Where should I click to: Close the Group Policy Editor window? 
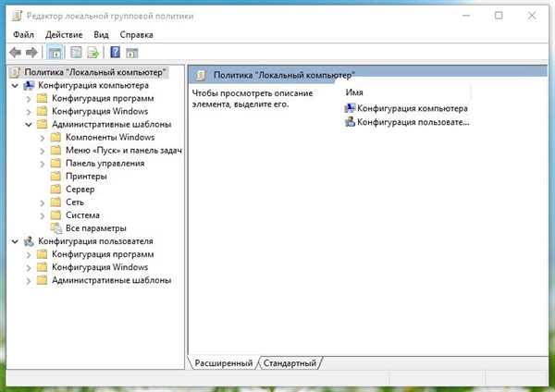532,16
